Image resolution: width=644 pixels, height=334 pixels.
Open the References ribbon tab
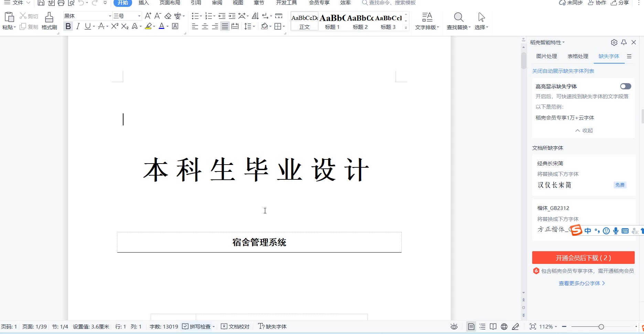[x=196, y=3]
